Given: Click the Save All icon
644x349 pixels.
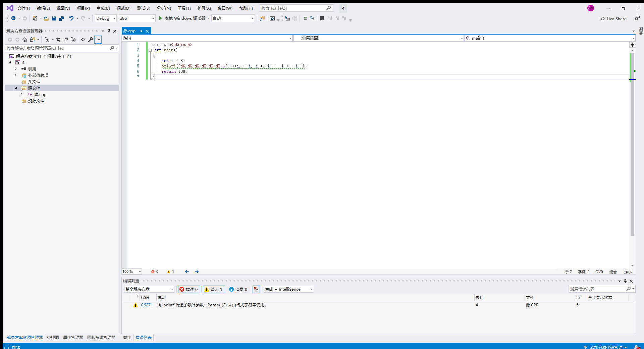Looking at the screenshot, I should 61,18.
